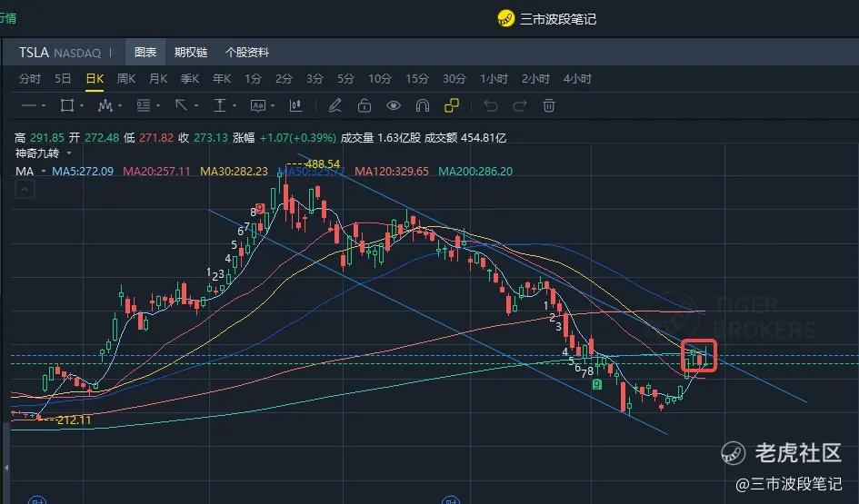Select the wave pattern drawing tool

pyautogui.click(x=105, y=105)
